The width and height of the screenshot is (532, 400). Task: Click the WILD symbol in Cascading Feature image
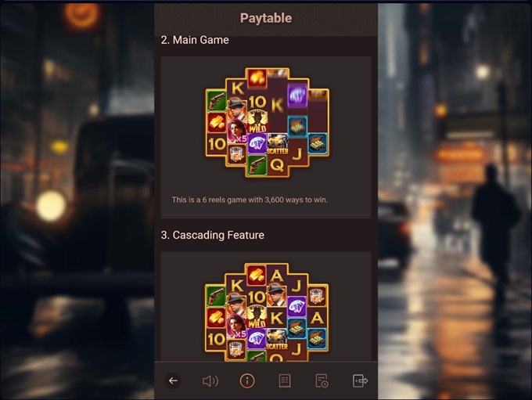point(257,317)
